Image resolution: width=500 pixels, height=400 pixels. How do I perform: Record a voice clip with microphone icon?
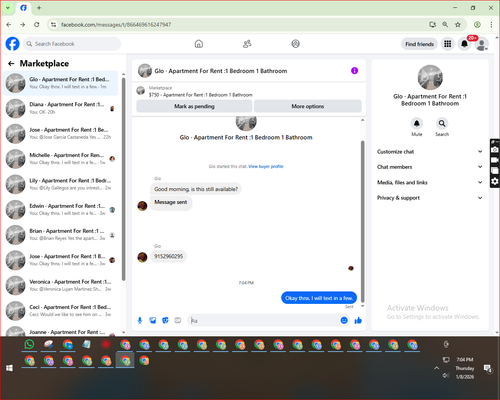click(x=140, y=320)
